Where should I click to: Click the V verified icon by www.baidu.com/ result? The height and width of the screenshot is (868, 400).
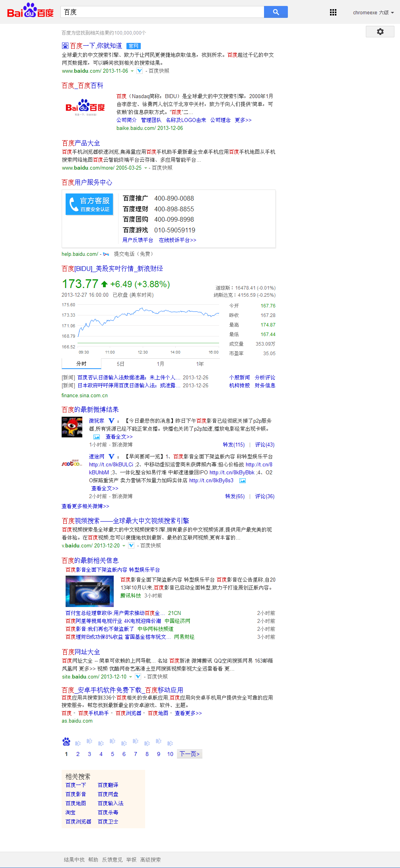coord(140,71)
